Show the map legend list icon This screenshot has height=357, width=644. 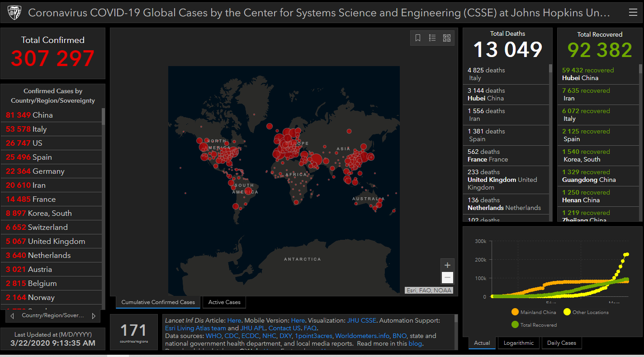[x=432, y=38]
